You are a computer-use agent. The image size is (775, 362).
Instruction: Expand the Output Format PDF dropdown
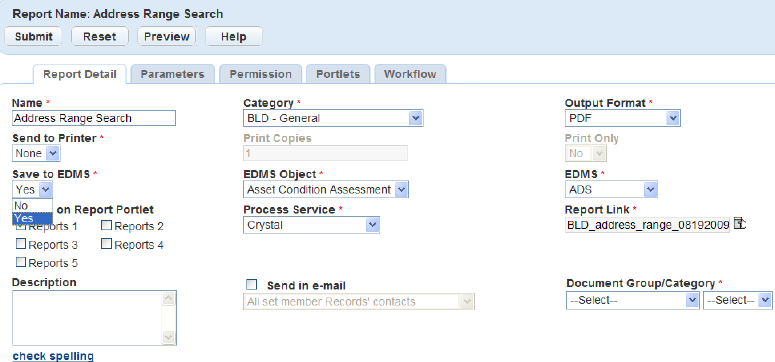pyautogui.click(x=623, y=118)
